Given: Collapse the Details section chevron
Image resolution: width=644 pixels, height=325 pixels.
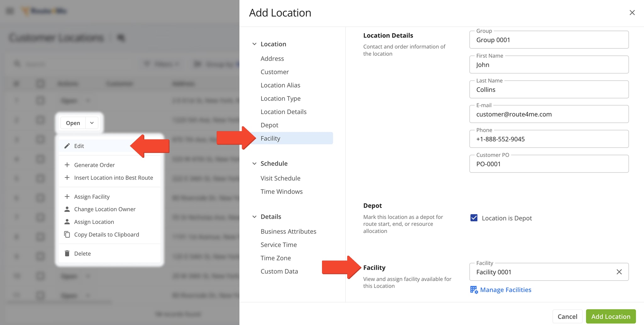Looking at the screenshot, I should [254, 217].
